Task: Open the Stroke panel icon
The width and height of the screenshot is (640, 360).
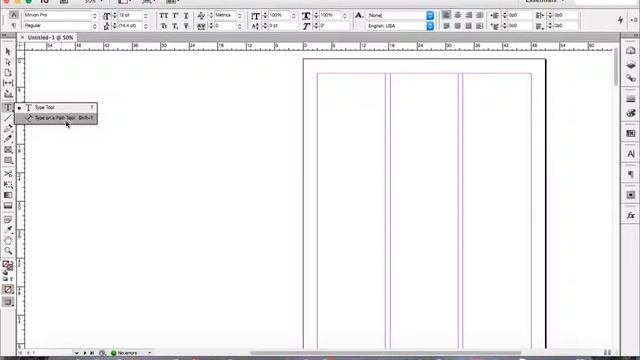Action: point(631,99)
